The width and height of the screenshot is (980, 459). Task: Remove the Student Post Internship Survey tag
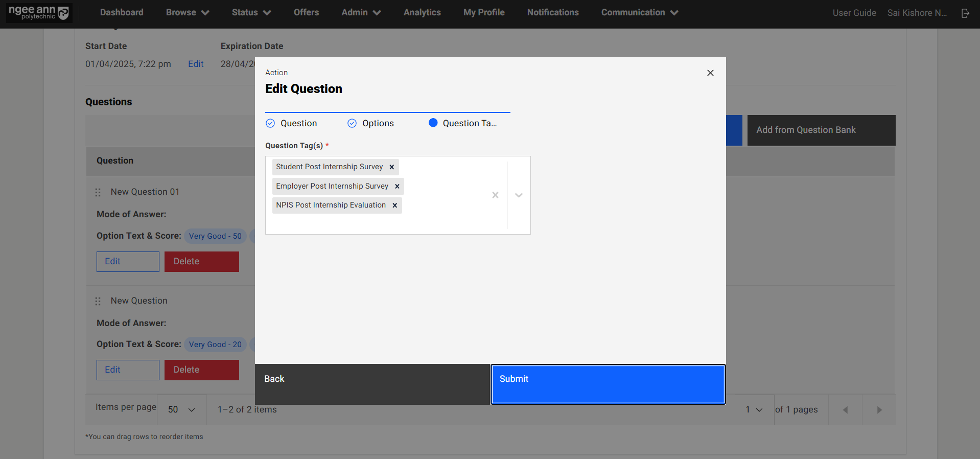[x=391, y=167]
